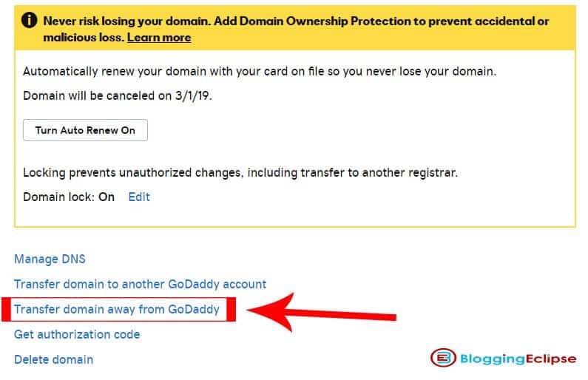Click the info icon in yellow banner
The image size is (588, 380).
(x=30, y=21)
